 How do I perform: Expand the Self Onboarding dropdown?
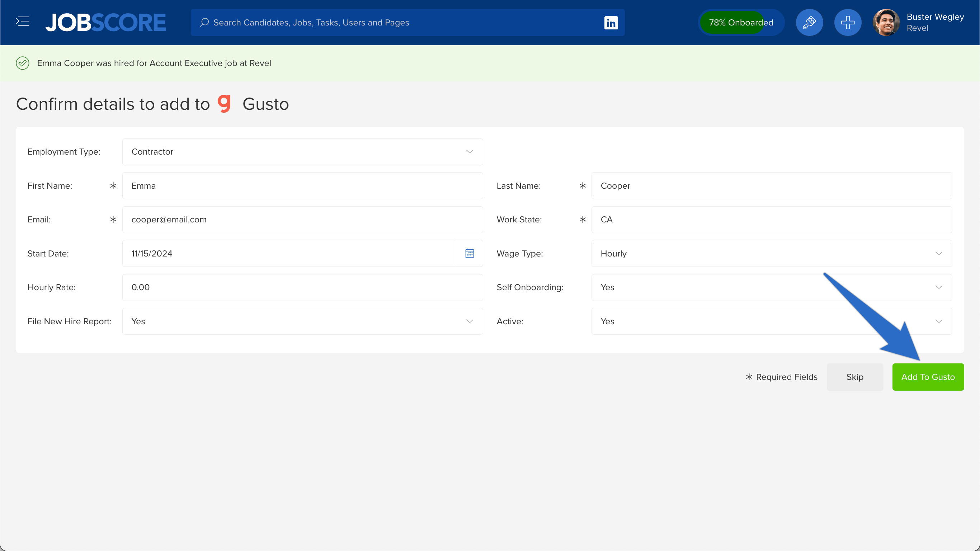click(x=772, y=287)
